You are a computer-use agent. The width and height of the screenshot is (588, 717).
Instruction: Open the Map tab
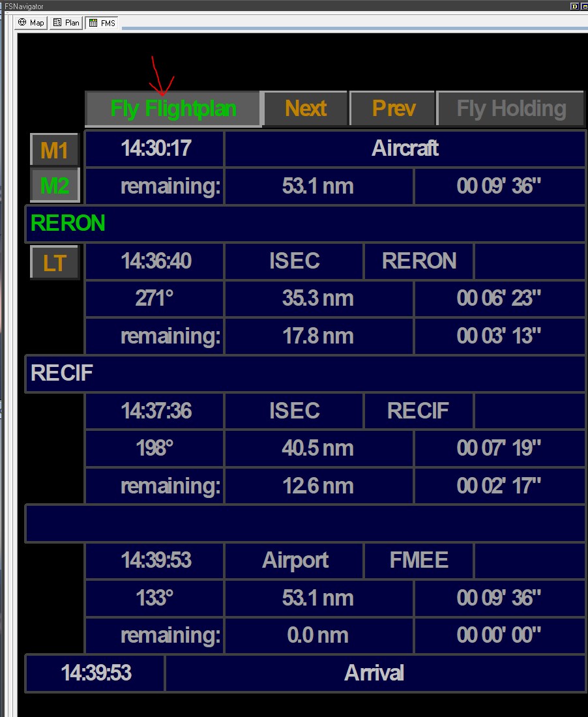(x=31, y=22)
